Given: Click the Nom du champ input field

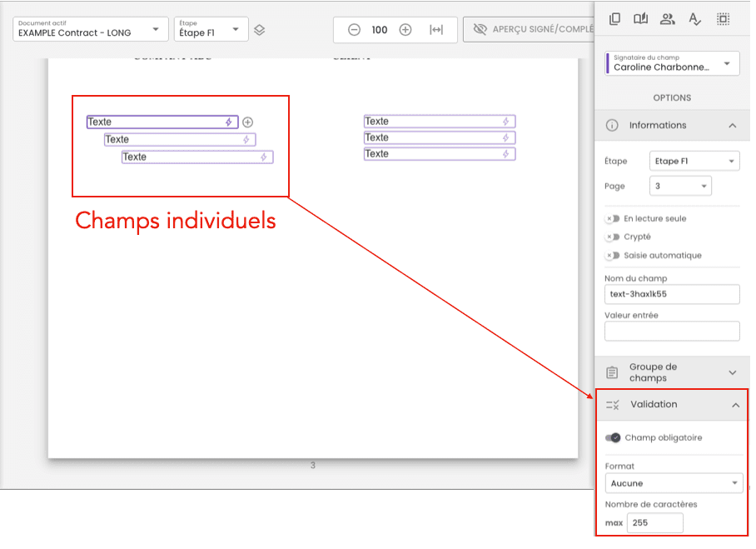Looking at the screenshot, I should (x=672, y=294).
